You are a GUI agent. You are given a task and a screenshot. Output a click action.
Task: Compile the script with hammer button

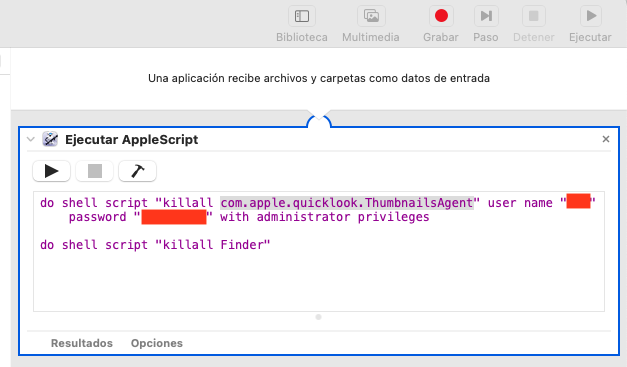pos(137,171)
